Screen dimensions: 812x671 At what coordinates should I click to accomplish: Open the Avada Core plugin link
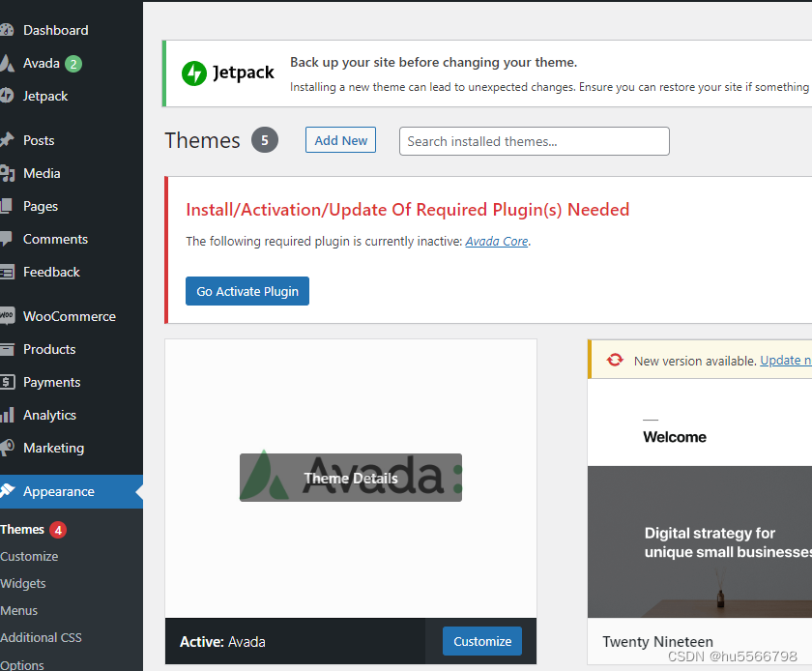(x=497, y=242)
